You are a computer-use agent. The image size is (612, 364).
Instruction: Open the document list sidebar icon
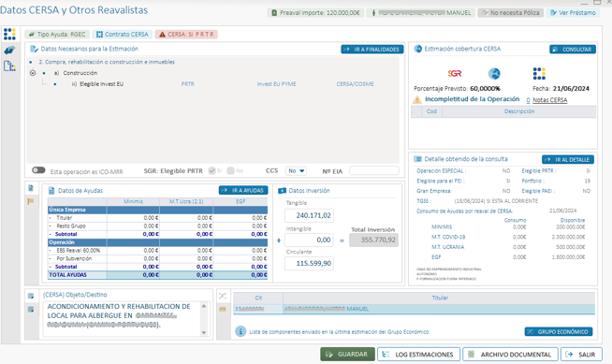point(9,66)
